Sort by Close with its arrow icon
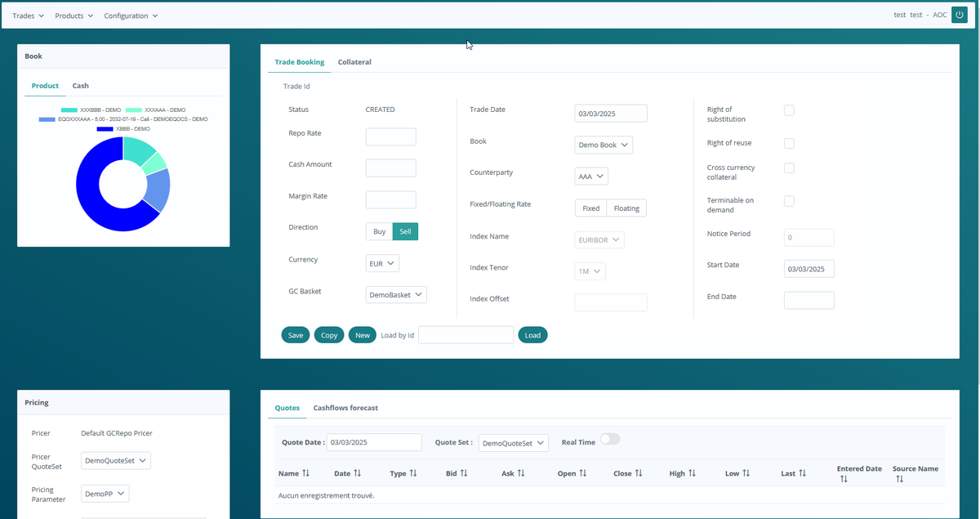Screen dimensions: 980x519 639,473
